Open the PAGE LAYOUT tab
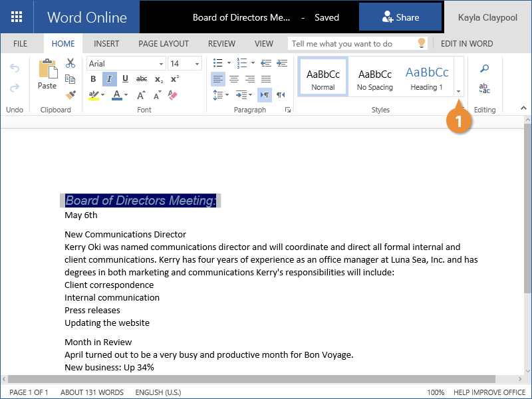 (x=164, y=44)
